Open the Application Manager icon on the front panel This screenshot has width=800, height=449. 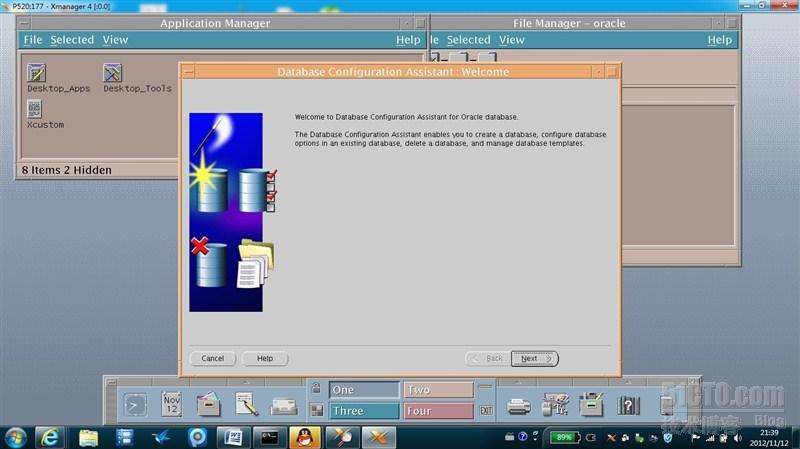point(592,404)
